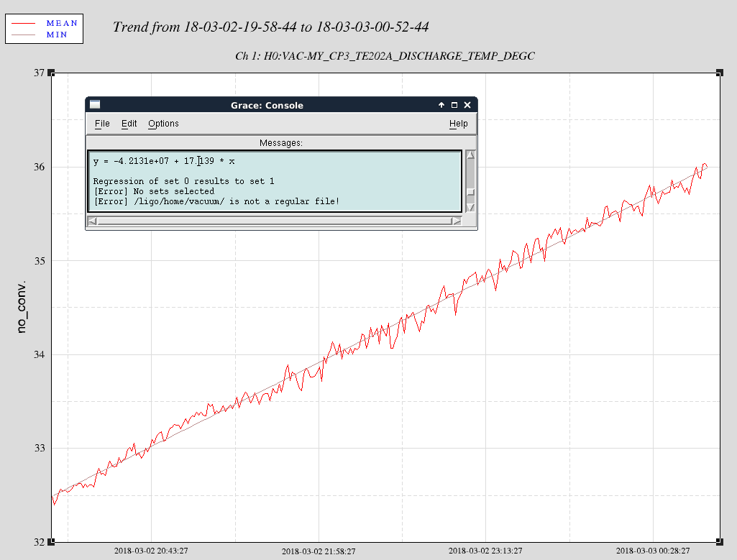
Task: Click the vertical scrollbar thumb in Console
Action: click(x=470, y=192)
